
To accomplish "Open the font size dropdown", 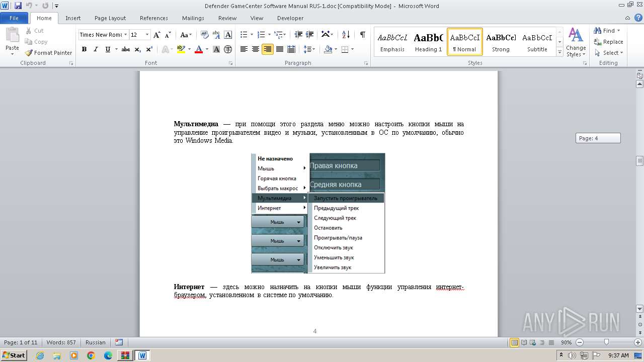I will (x=147, y=35).
